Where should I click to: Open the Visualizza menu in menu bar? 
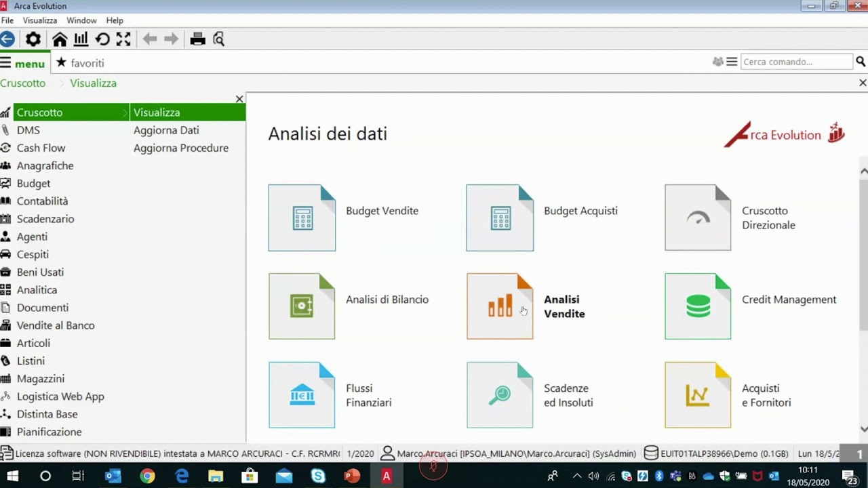click(39, 20)
